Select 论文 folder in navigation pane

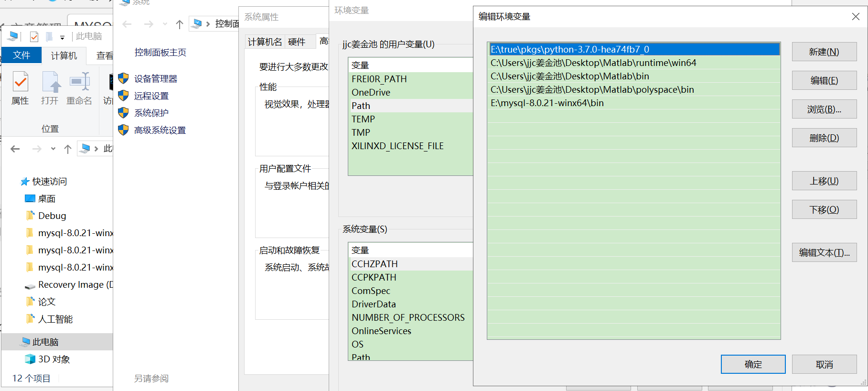point(47,302)
